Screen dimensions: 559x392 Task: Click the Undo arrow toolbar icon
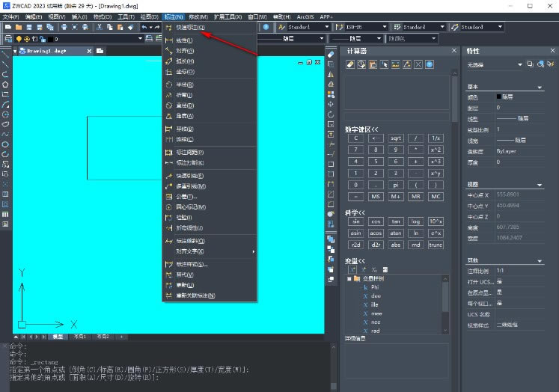pos(144,27)
